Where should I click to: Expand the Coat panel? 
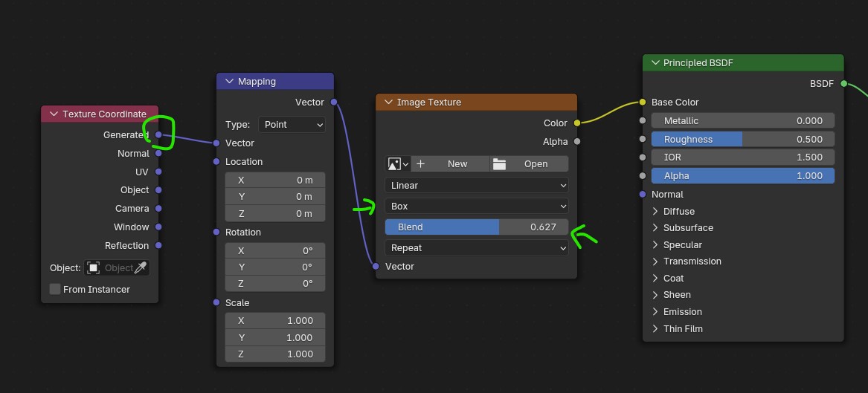click(655, 278)
